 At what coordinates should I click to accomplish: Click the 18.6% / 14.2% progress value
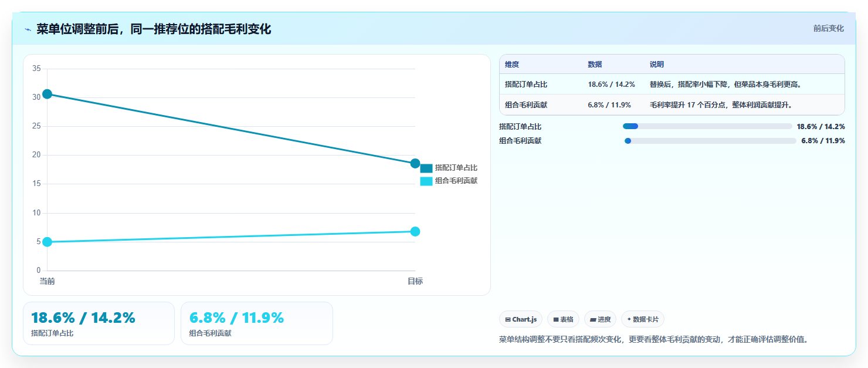point(821,126)
